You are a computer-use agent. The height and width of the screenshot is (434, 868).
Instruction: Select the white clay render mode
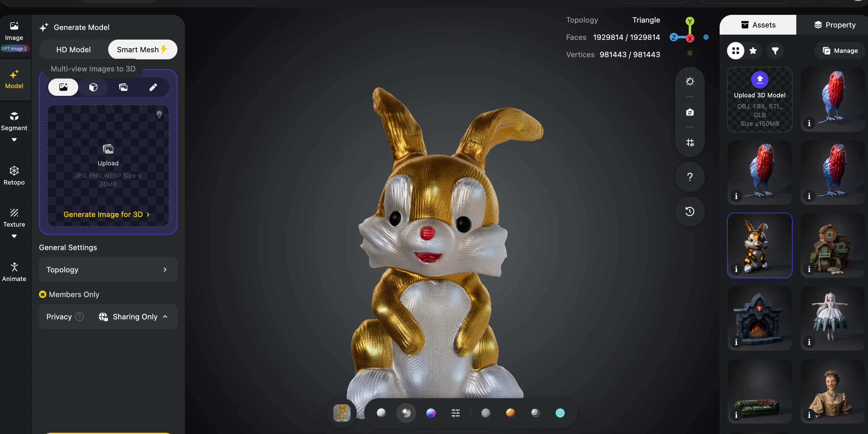pyautogui.click(x=381, y=413)
